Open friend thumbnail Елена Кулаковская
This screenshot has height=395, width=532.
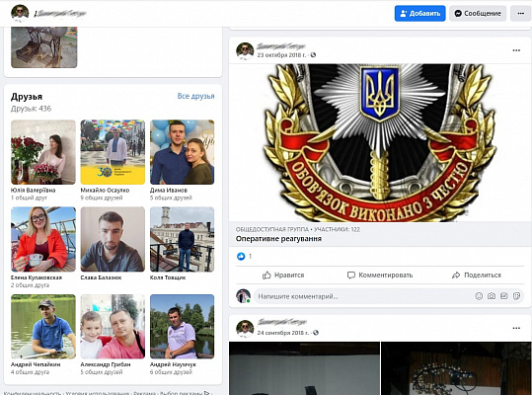tap(43, 239)
